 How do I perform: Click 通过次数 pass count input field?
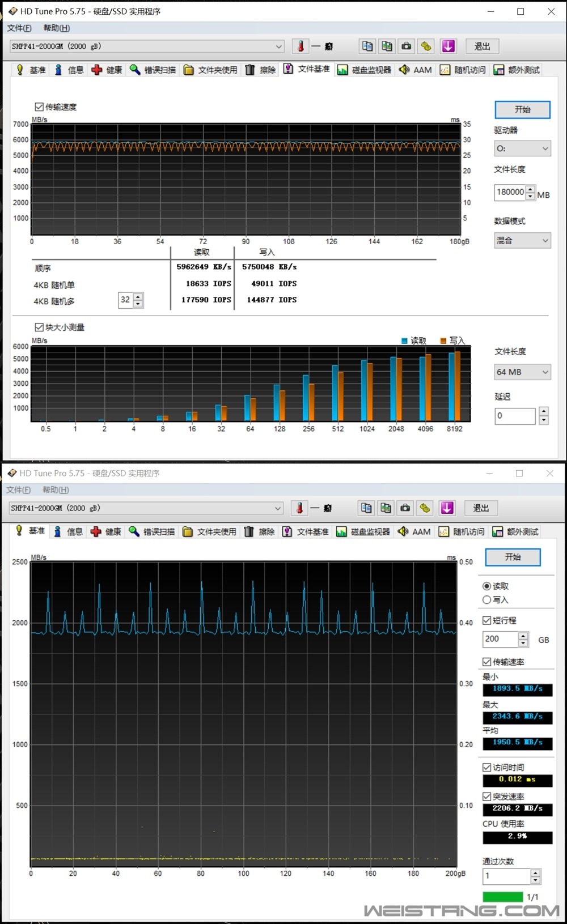point(506,876)
